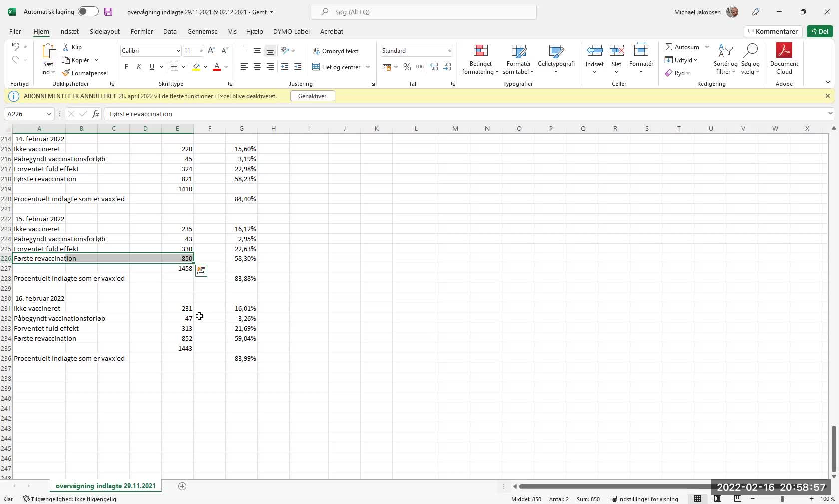Screen dimensions: 839x504
Task: Click the Indsæt cells icon
Action: (x=594, y=51)
